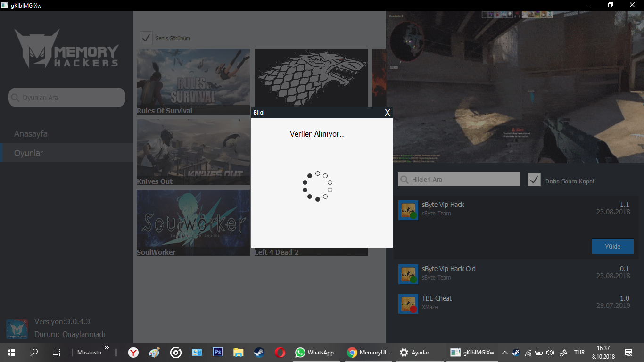The image size is (644, 362).
Task: Toggle the Geniş Görünüm checkbox
Action: [x=146, y=38]
